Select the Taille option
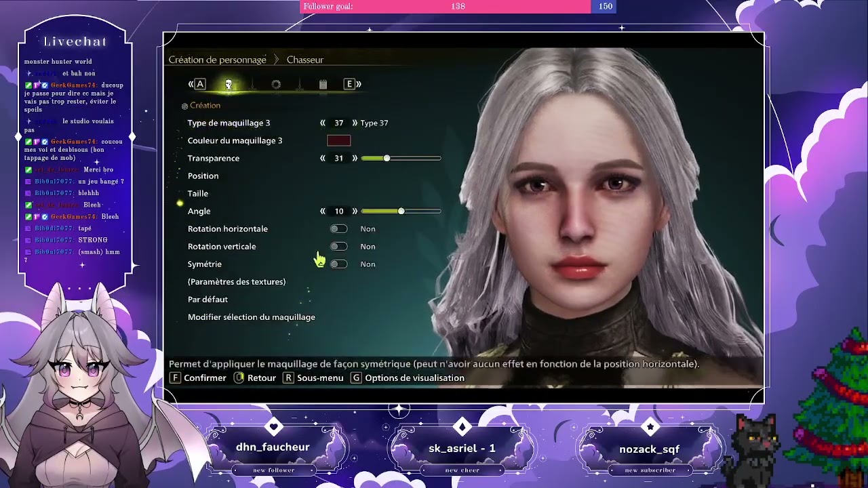This screenshot has height=488, width=868. (197, 193)
